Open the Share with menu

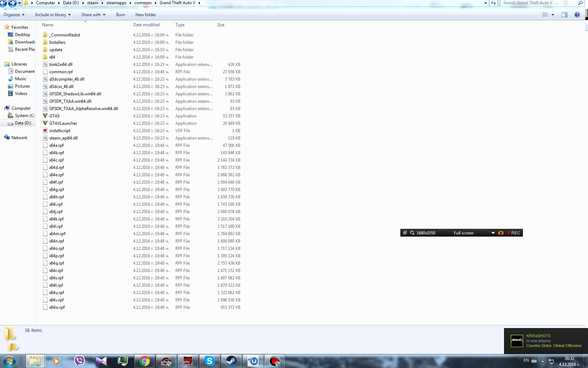pyautogui.click(x=93, y=15)
